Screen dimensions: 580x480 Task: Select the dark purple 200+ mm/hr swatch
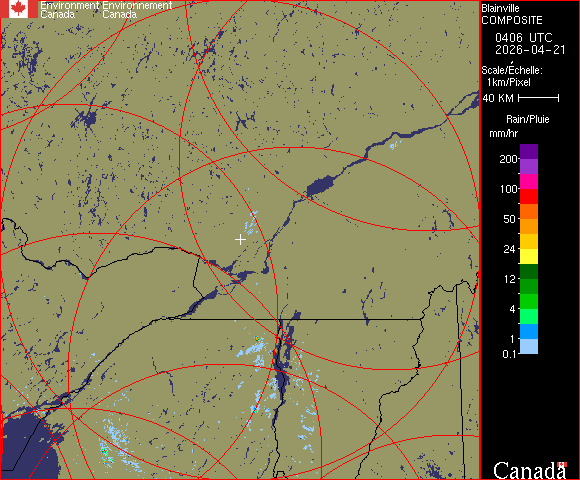529,152
